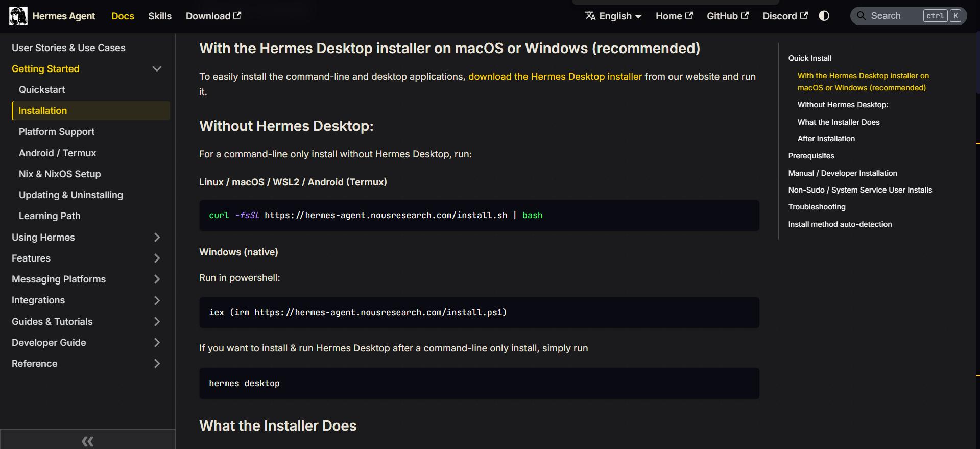This screenshot has width=980, height=449.
Task: Click the search magnifier icon
Action: 861,16
